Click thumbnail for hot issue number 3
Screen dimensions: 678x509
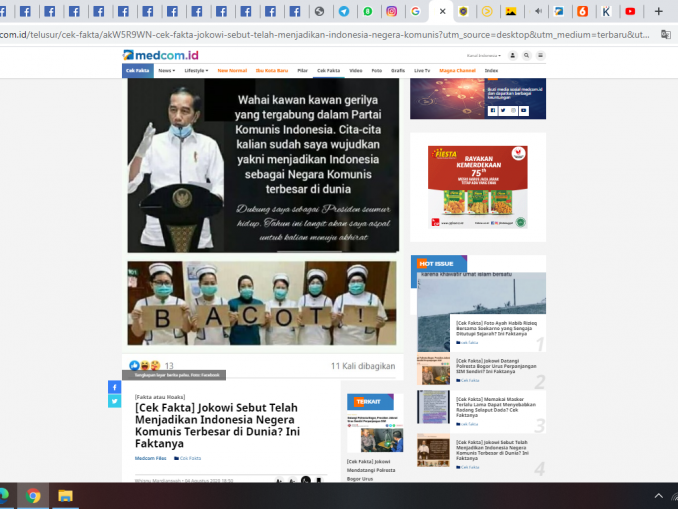tap(433, 407)
